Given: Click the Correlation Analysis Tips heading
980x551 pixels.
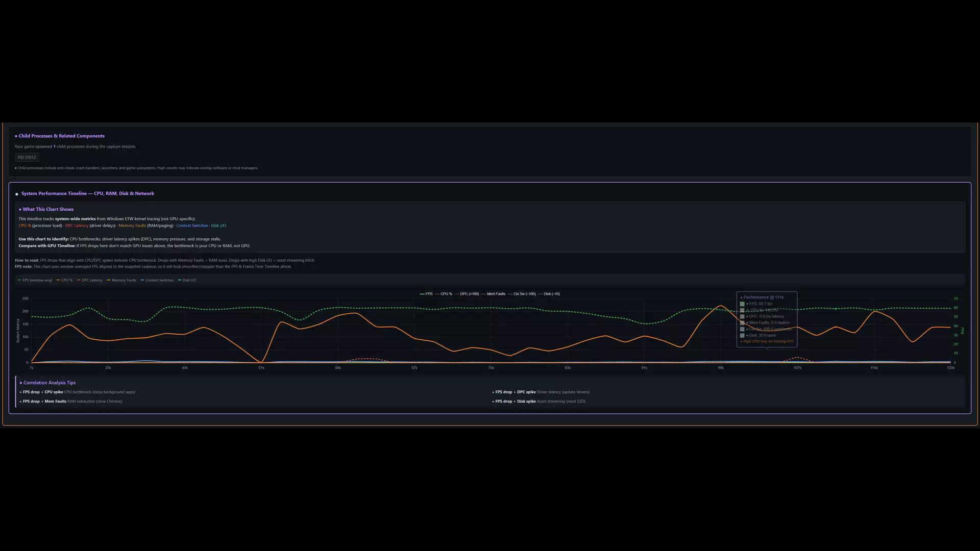Looking at the screenshot, I should pos(47,383).
